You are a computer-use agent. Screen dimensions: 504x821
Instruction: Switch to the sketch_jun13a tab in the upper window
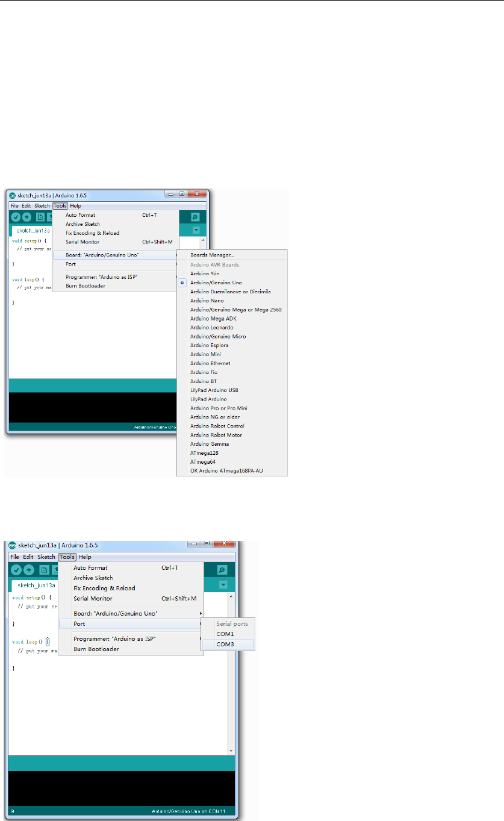[x=33, y=231]
